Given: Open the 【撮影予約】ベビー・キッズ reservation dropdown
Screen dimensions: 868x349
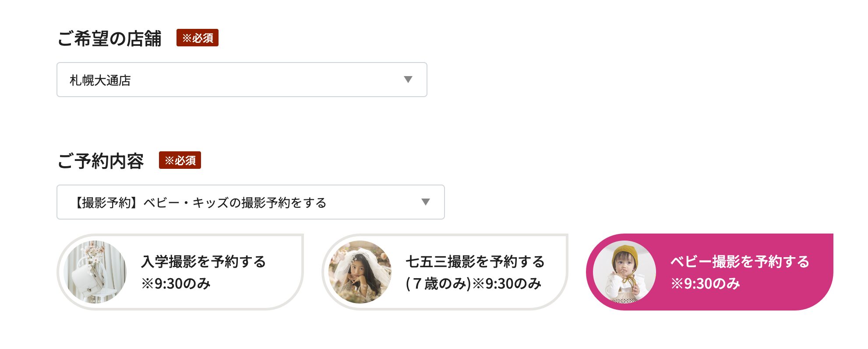Looking at the screenshot, I should (x=250, y=202).
